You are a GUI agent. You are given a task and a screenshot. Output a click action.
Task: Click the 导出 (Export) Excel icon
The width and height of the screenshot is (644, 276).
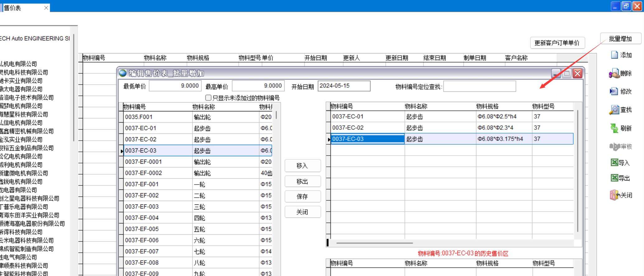pos(614,178)
